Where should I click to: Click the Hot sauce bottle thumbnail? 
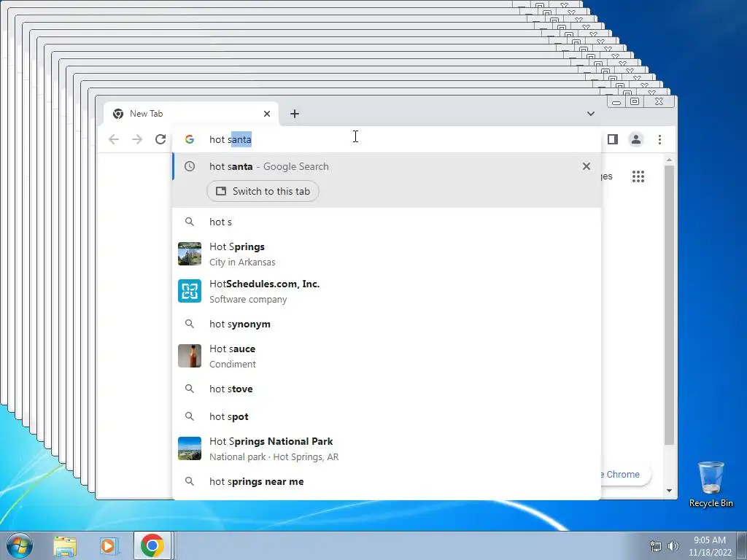(190, 356)
